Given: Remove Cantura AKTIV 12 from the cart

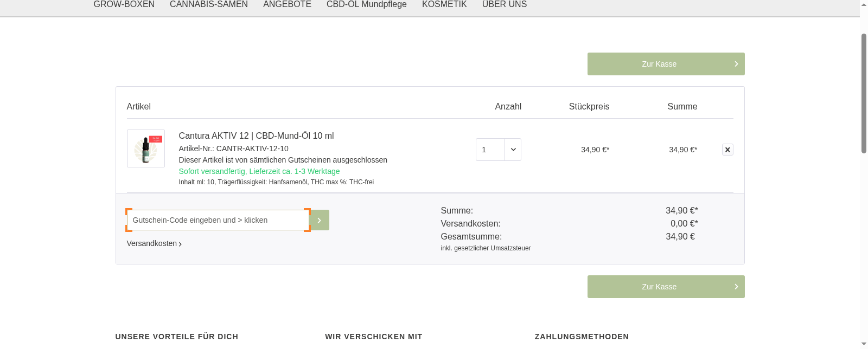Looking at the screenshot, I should pos(727,150).
